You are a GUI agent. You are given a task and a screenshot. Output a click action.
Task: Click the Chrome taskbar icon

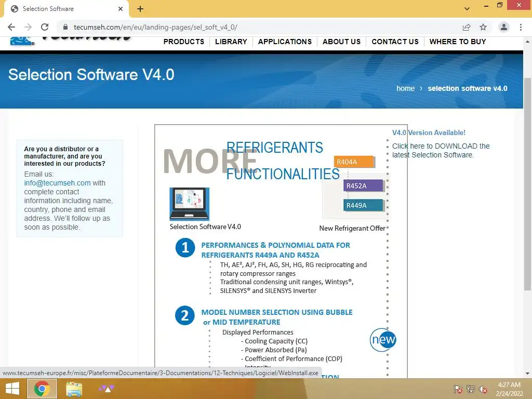pyautogui.click(x=42, y=389)
